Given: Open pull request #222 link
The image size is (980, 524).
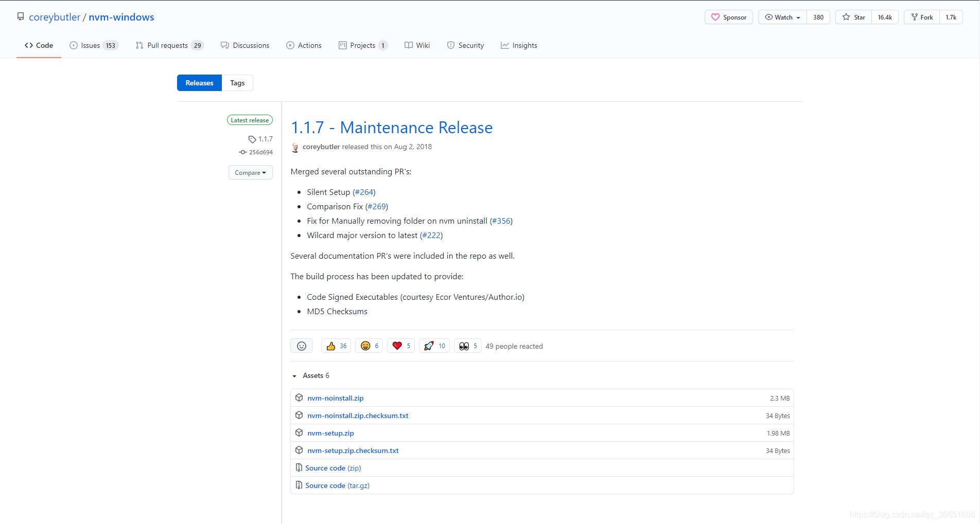Looking at the screenshot, I should click(431, 235).
